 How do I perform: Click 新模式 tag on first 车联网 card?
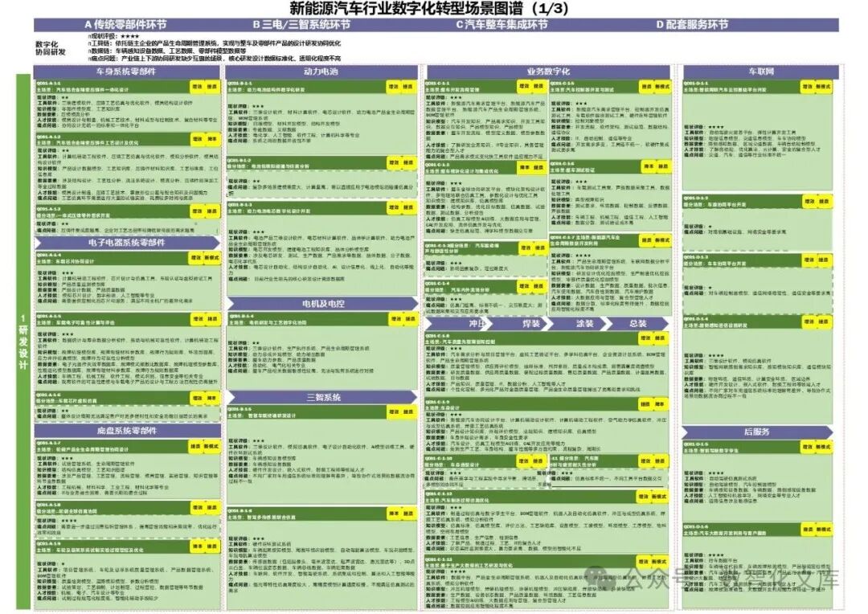823,87
